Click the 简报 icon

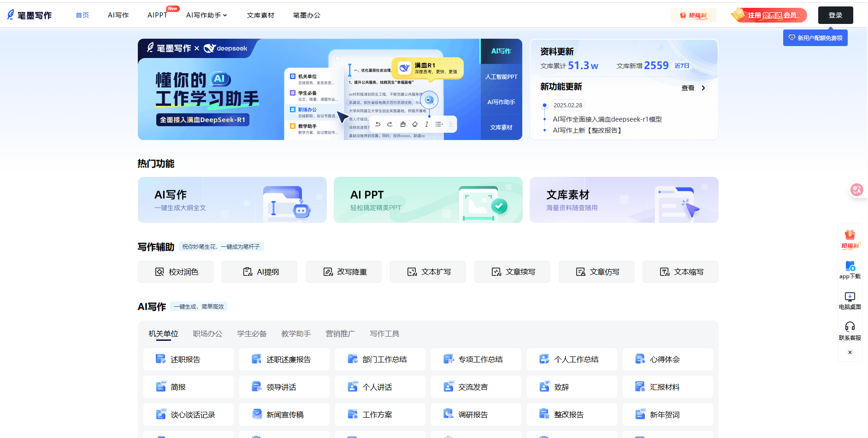(160, 386)
